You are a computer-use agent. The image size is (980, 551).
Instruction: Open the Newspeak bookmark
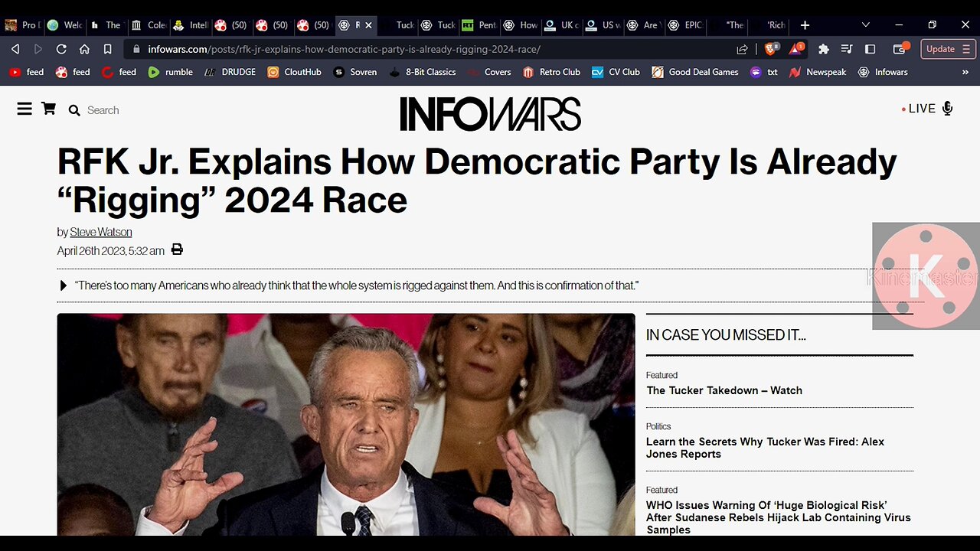click(x=818, y=72)
